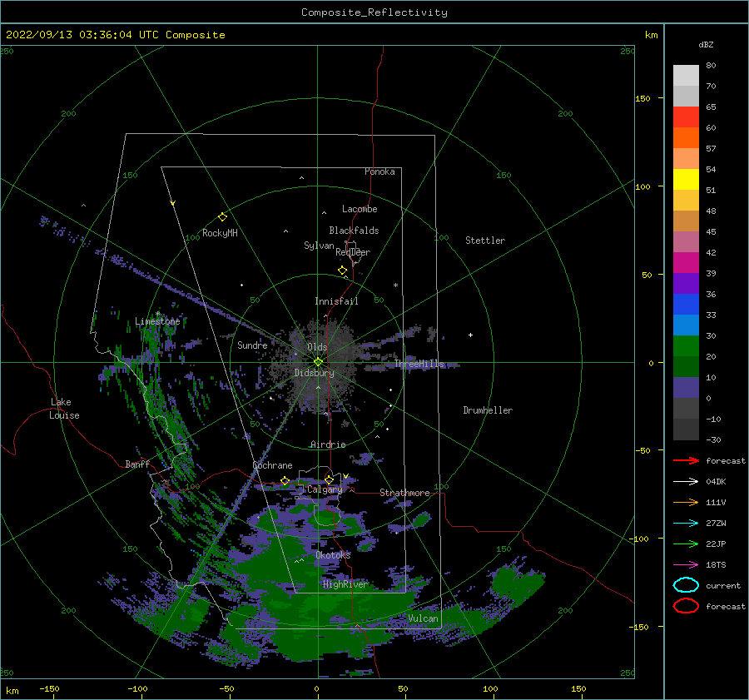Screen dimensions: 749x700
Task: Click the RockyMH label
Action: pyautogui.click(x=220, y=233)
